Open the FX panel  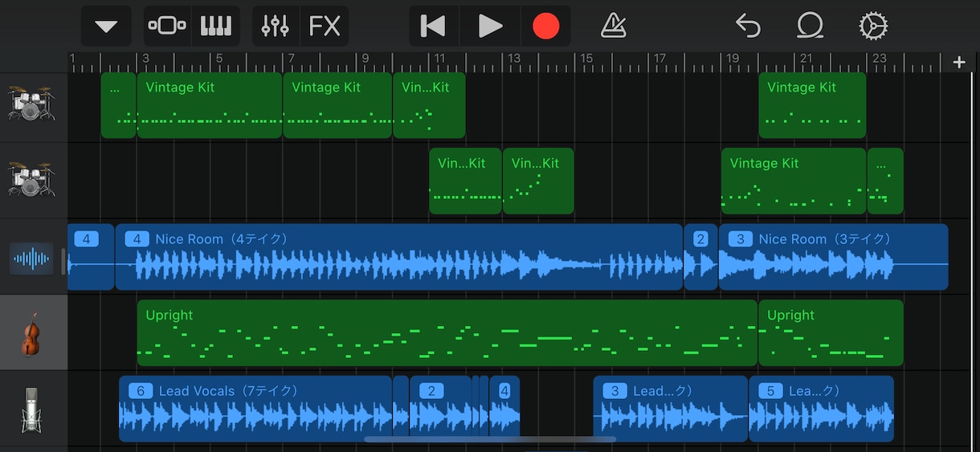tap(325, 26)
